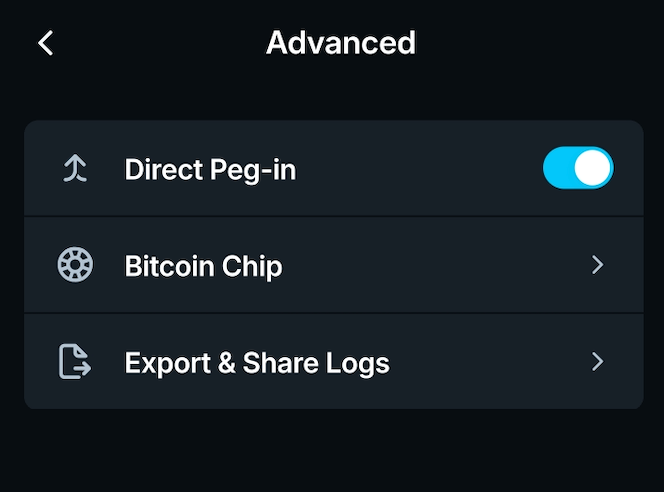Click the "Advanced" page title
This screenshot has width=664, height=492.
(340, 43)
